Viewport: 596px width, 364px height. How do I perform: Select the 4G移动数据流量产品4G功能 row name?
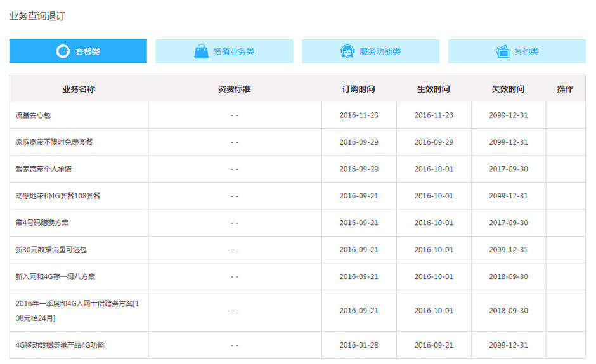(x=60, y=345)
